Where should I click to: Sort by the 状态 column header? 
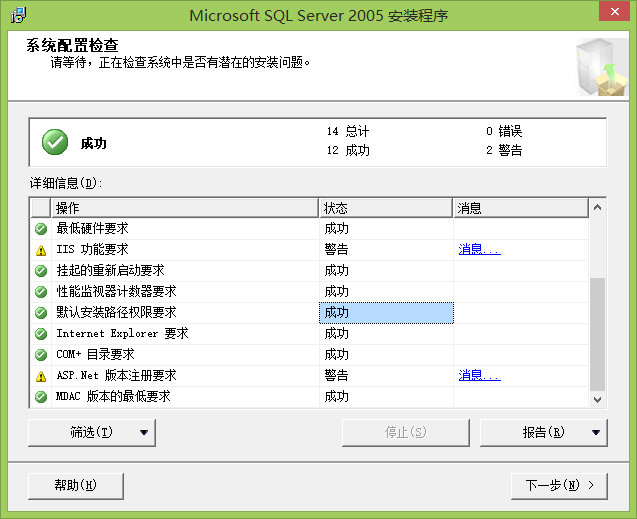click(x=386, y=208)
